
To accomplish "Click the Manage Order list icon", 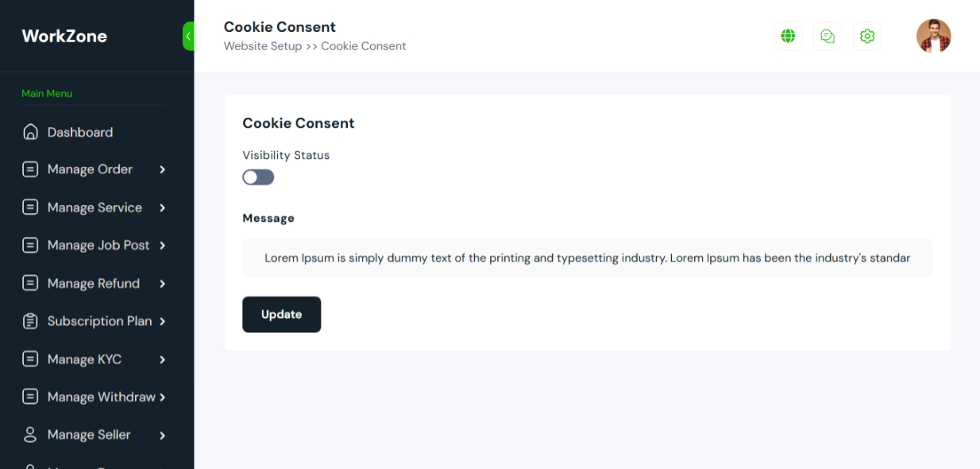I will (x=30, y=169).
